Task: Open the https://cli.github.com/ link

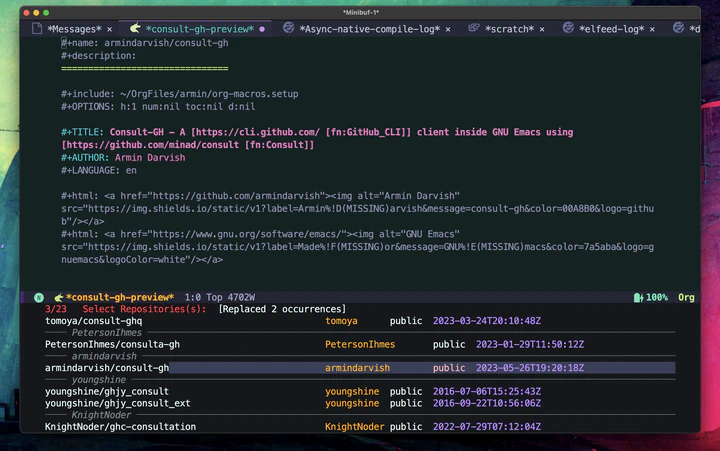Action: click(257, 132)
